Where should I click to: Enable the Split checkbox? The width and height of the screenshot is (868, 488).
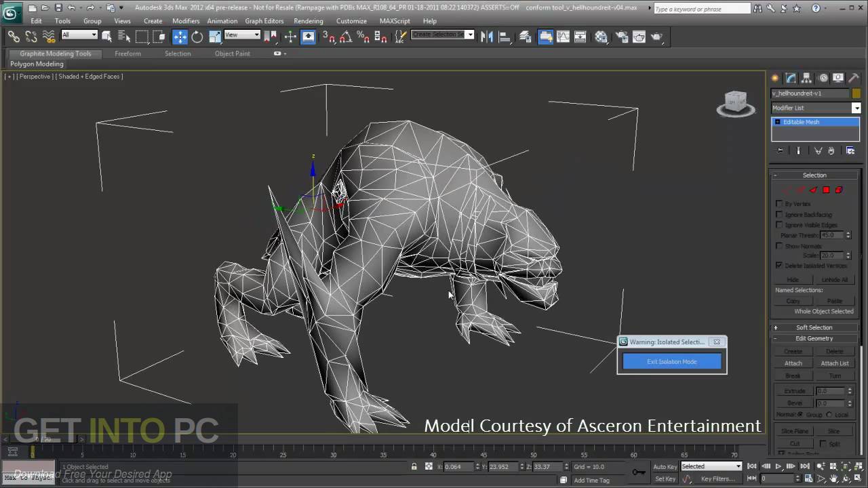[x=823, y=443]
